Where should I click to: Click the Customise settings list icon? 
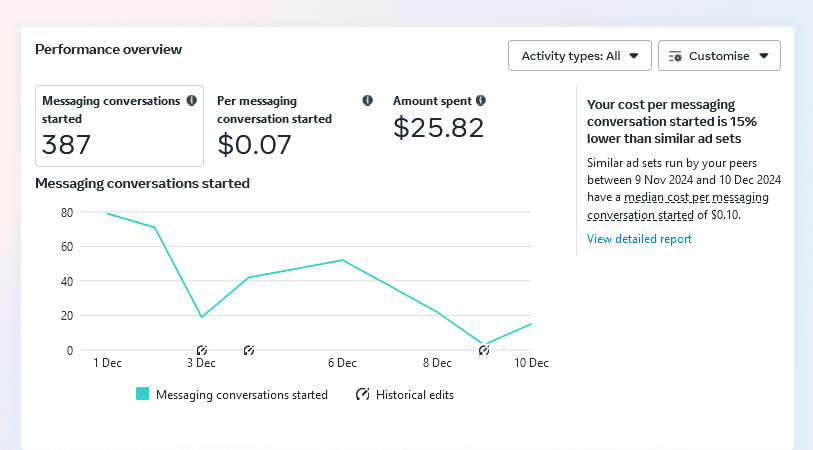[x=675, y=56]
